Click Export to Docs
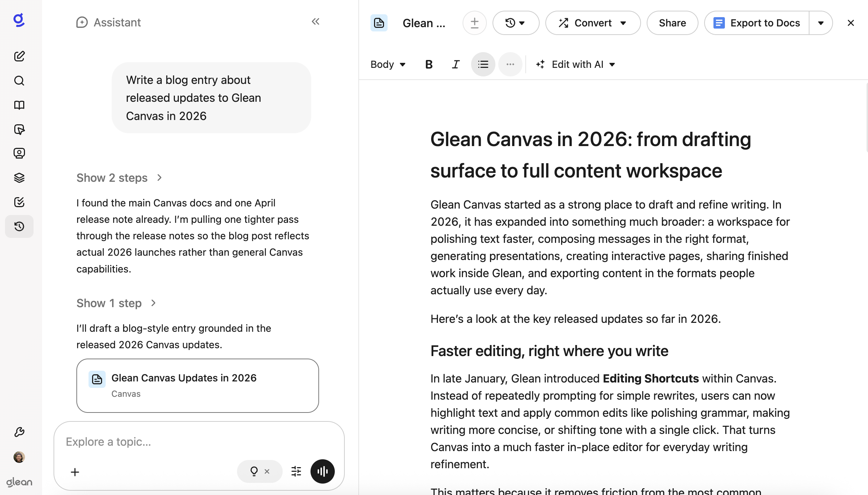The image size is (868, 495). click(x=757, y=23)
